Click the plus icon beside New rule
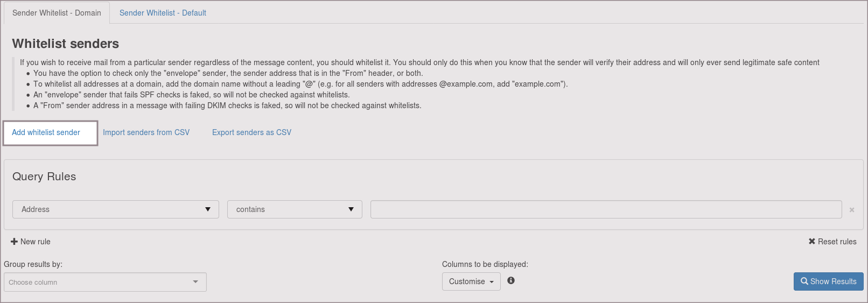The image size is (868, 303). [x=15, y=242]
